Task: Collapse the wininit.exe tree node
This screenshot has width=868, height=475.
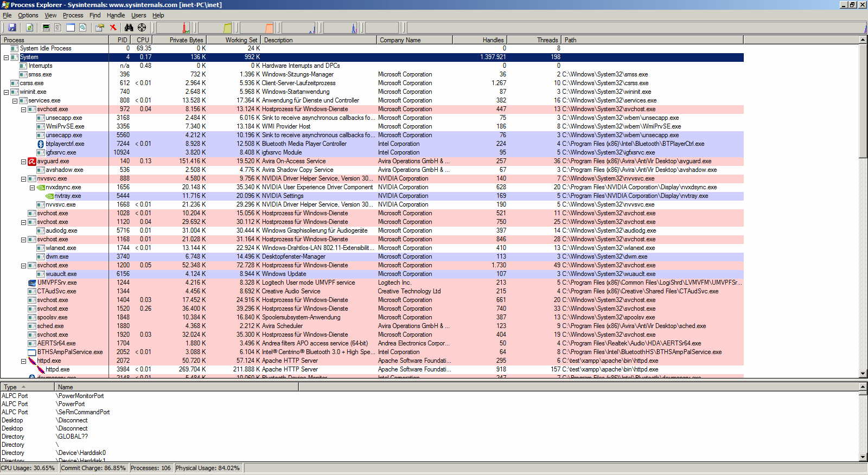Action: tap(6, 92)
